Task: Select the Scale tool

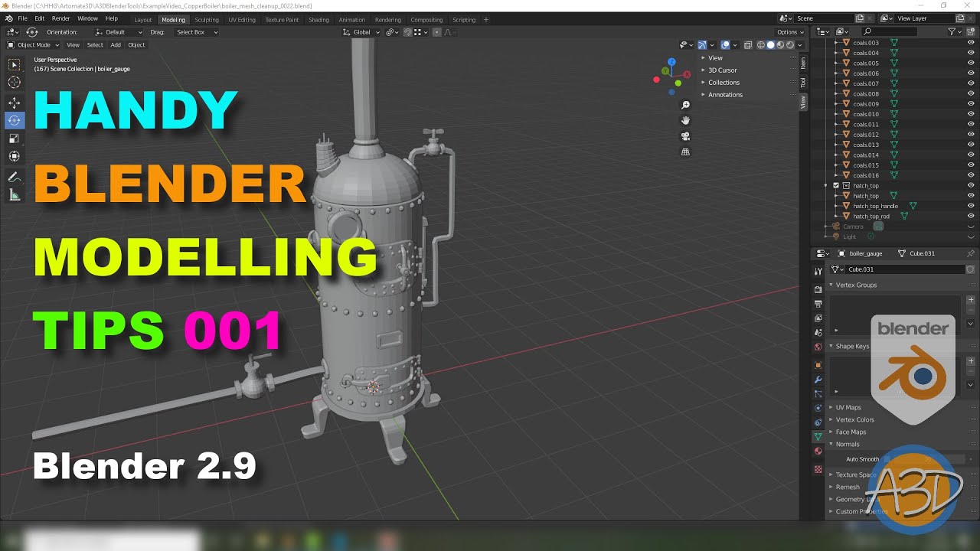Action: point(14,139)
